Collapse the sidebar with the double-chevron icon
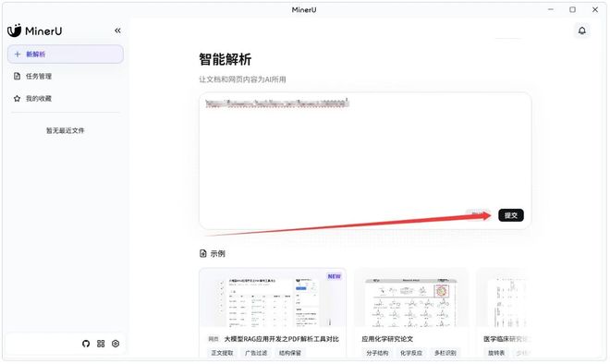610x364 pixels. click(x=117, y=30)
